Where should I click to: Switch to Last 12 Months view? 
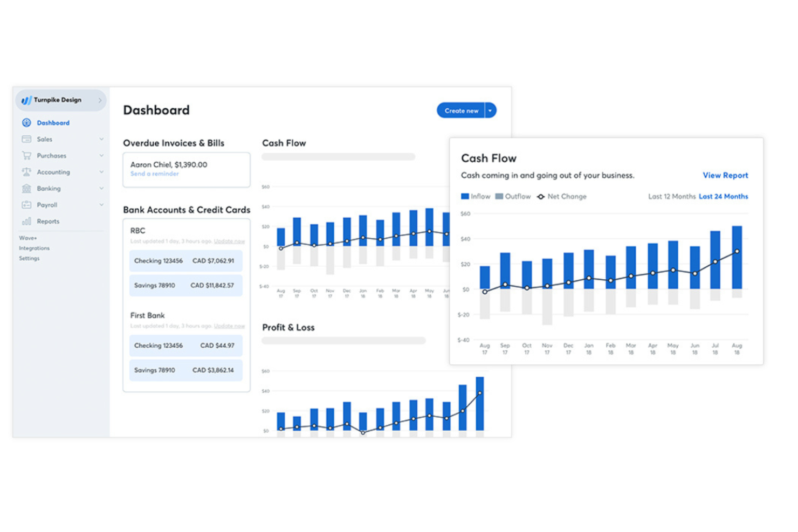[671, 196]
